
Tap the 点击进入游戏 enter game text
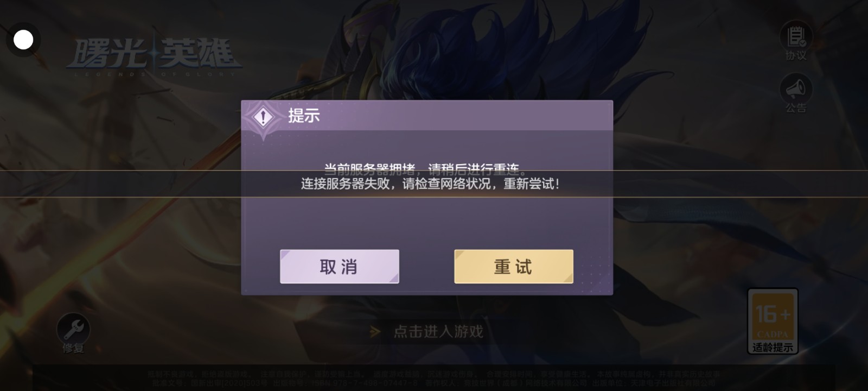coord(438,331)
